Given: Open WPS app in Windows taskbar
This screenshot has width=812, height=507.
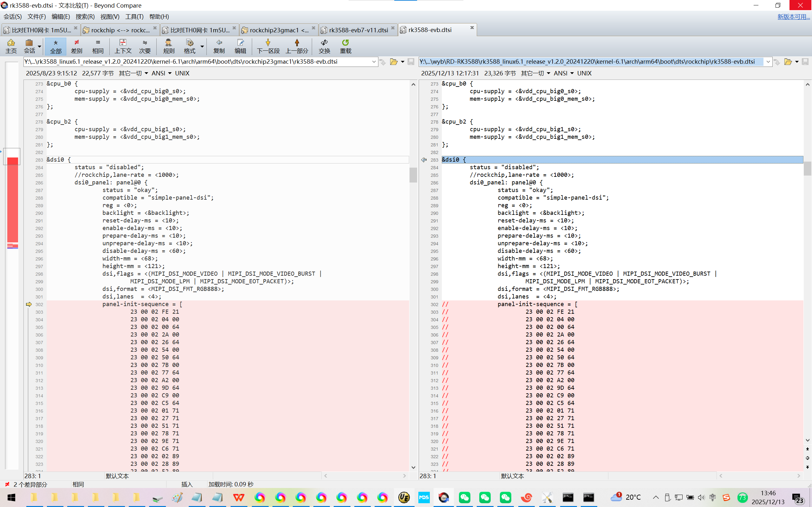Looking at the screenshot, I should point(239,497).
